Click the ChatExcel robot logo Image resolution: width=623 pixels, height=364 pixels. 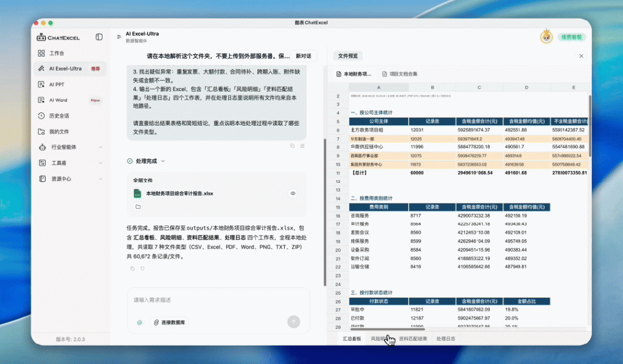41,37
